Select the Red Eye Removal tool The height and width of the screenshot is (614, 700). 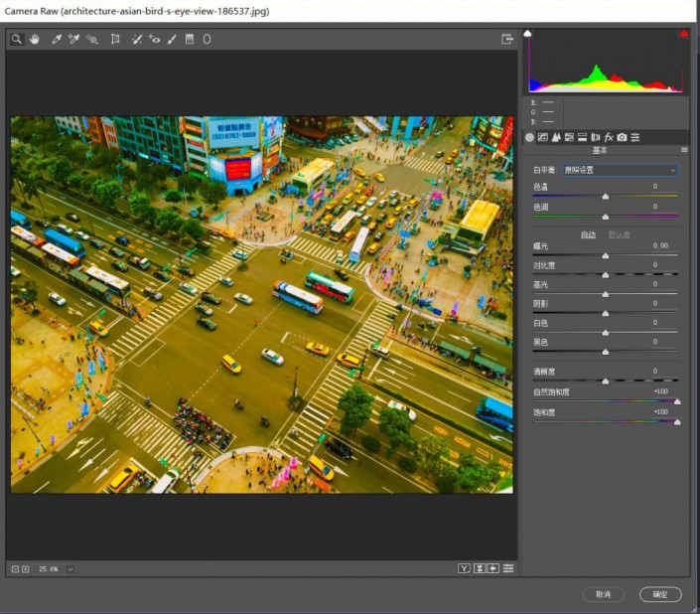pyautogui.click(x=154, y=40)
